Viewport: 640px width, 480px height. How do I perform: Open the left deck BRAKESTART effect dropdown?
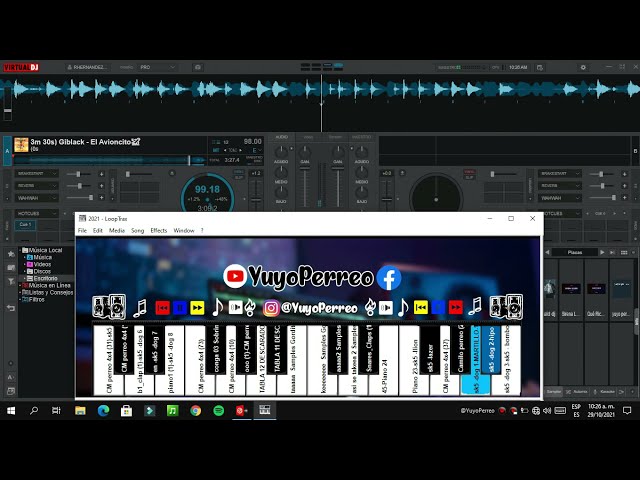pos(37,174)
